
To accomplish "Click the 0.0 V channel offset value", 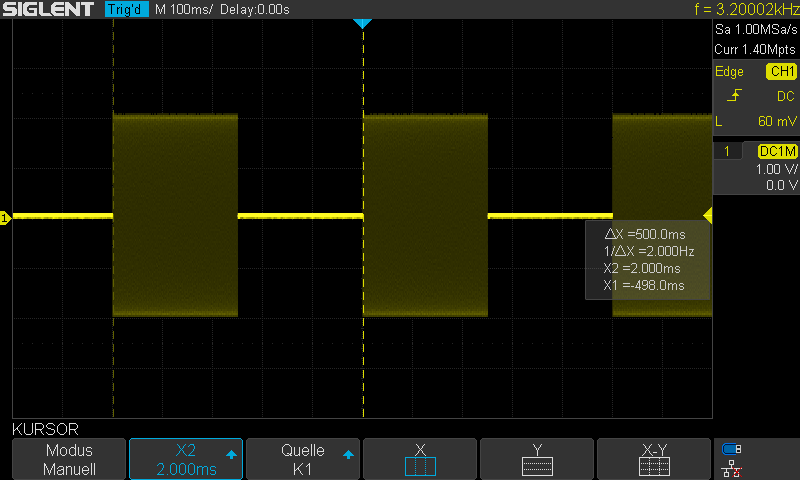I will 782,186.
